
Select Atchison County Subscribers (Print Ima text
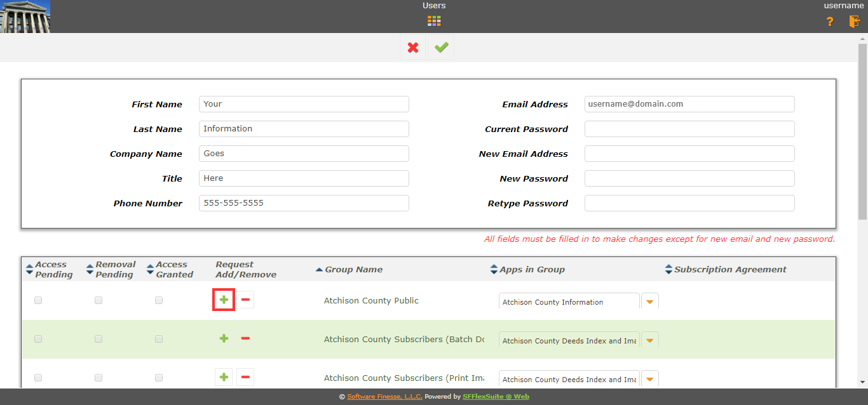[x=404, y=378]
